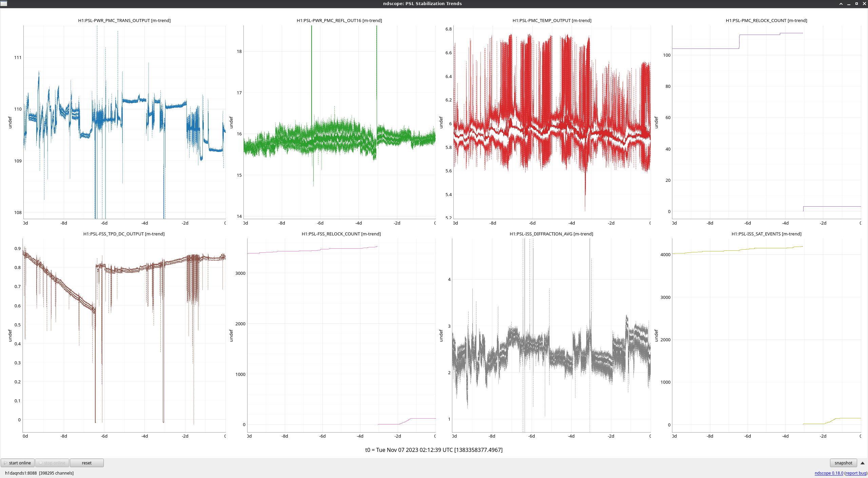The width and height of the screenshot is (868, 478).
Task: Click the H1:PSL-FSS_TPD_DC_OUTPUT plot title
Action: point(124,234)
